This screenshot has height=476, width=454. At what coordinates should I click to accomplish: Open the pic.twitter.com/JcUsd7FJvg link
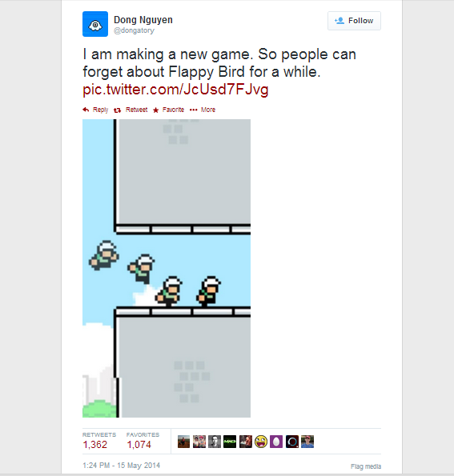click(x=175, y=90)
